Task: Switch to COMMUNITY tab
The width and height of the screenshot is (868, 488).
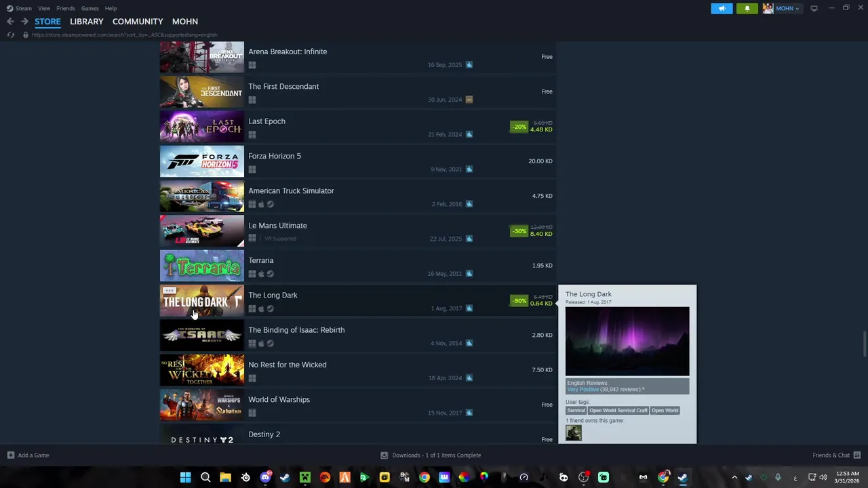Action: 138,22
